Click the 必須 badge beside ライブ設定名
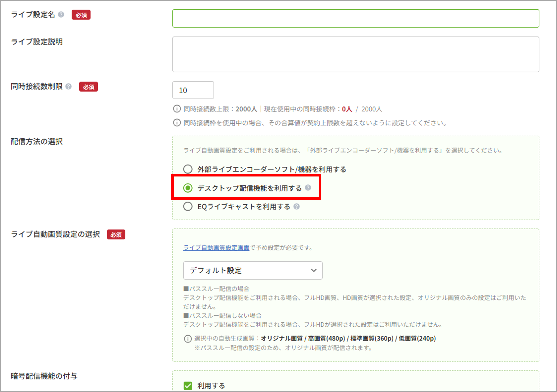Screen dimensions: 557x392 81,15
